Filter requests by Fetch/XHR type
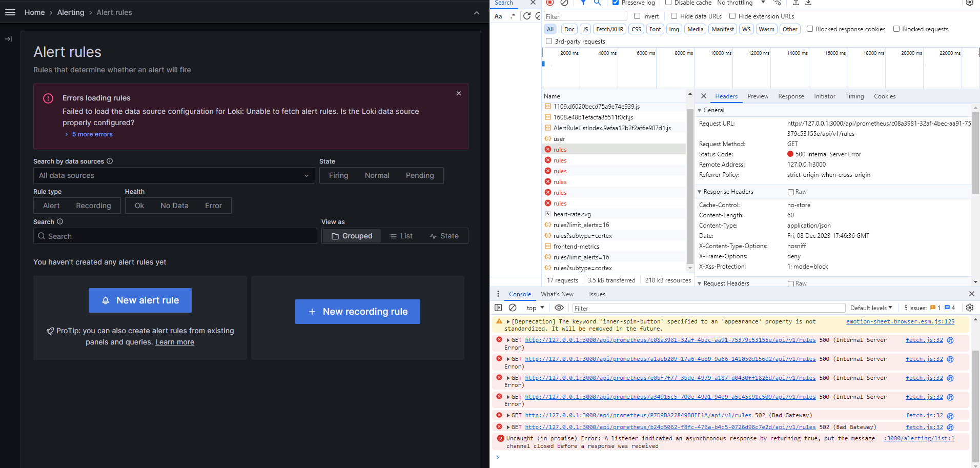 pos(610,29)
